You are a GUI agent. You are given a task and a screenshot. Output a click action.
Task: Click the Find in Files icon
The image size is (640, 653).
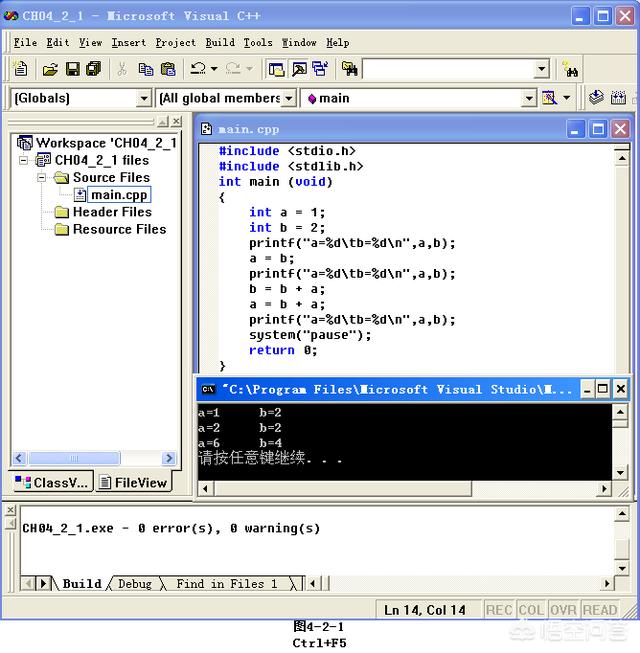coord(349,69)
